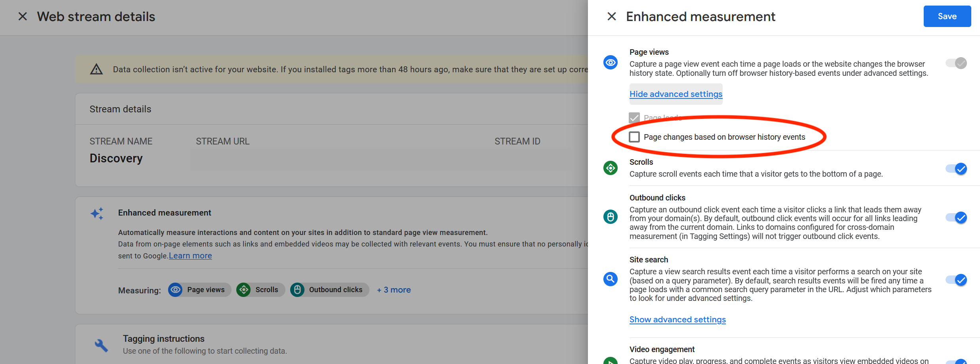Screen dimensions: 980x364
Task: Turn off the Site search switch
Action: click(x=956, y=280)
